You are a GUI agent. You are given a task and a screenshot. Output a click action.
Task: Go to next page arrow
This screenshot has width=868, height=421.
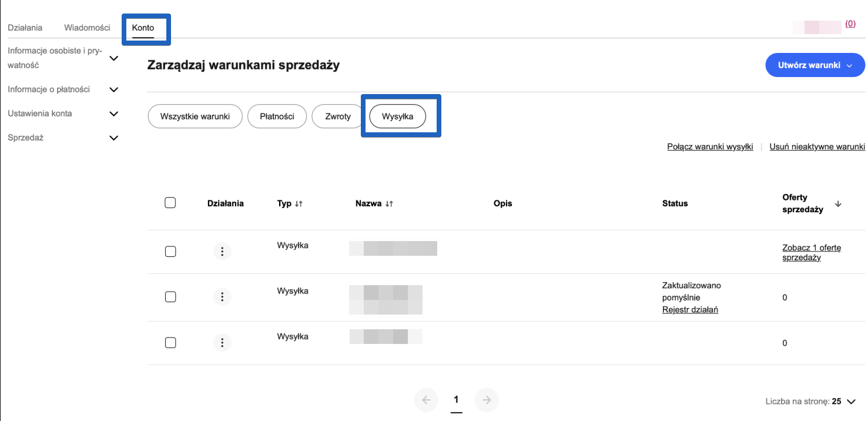click(487, 400)
